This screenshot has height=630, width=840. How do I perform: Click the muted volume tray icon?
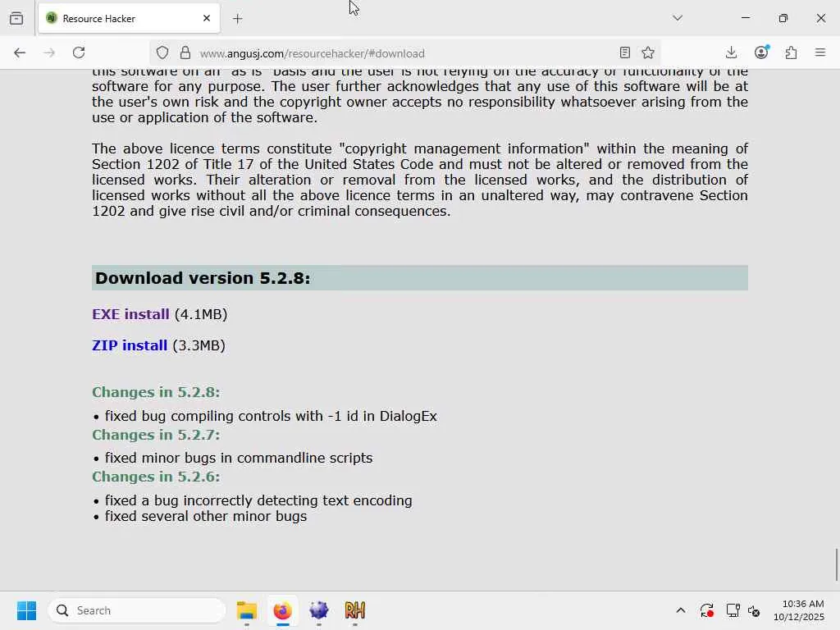754,610
